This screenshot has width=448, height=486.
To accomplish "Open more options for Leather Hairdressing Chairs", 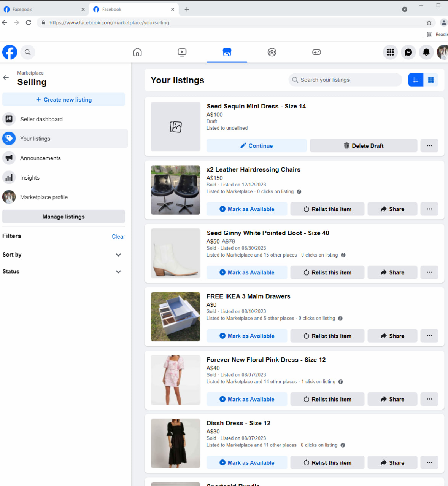I will point(429,209).
